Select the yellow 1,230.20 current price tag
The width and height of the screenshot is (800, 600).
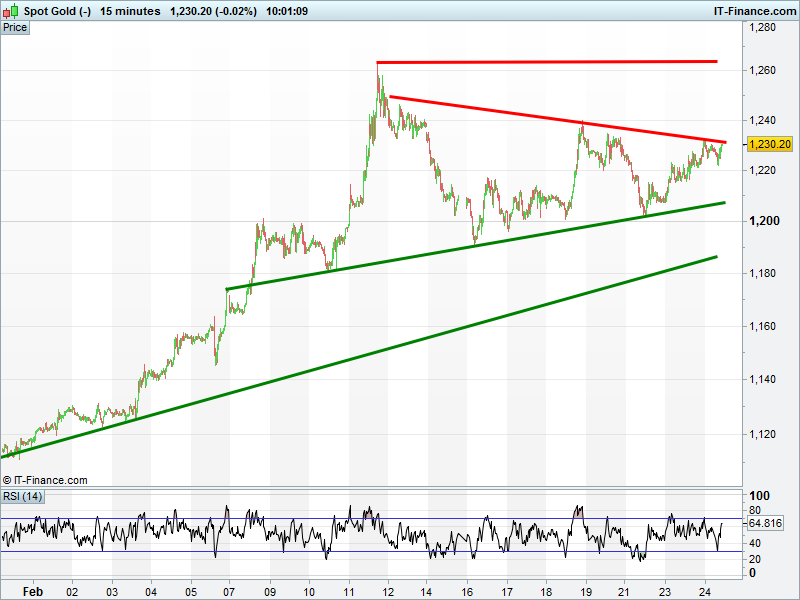pos(770,144)
